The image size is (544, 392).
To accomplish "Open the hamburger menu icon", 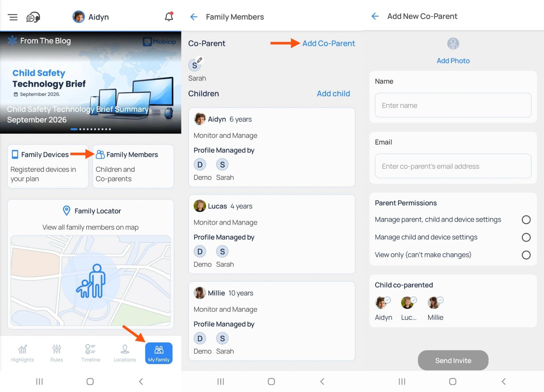I will pyautogui.click(x=13, y=17).
